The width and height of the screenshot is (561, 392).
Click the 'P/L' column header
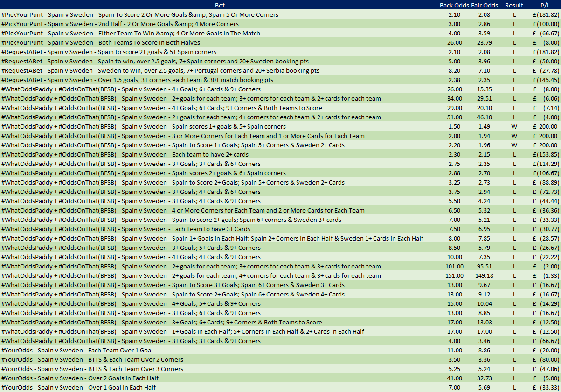[x=545, y=5]
